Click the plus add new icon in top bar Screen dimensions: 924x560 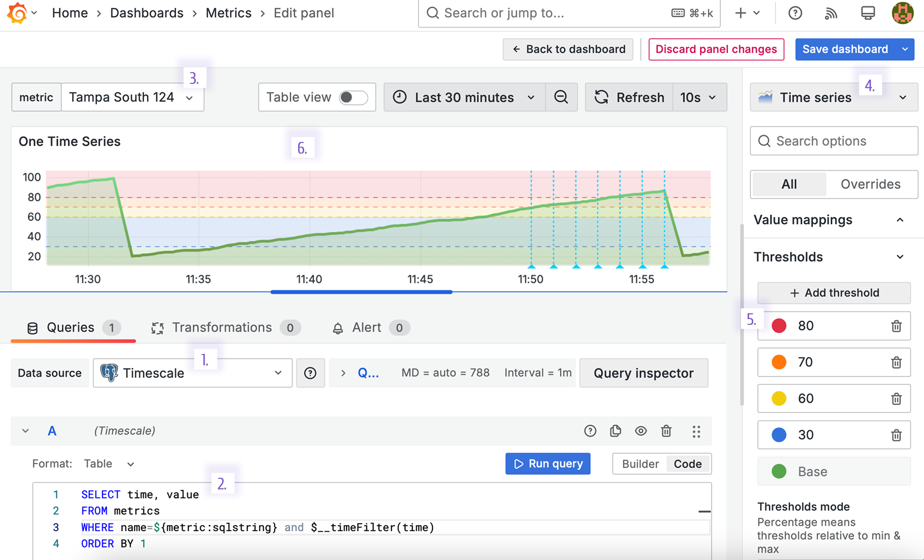point(740,13)
